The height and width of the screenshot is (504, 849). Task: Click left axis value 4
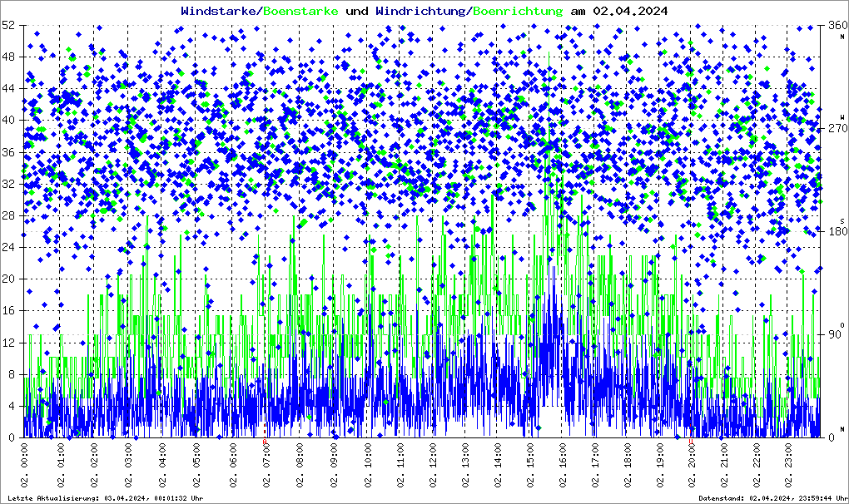[x=12, y=406]
